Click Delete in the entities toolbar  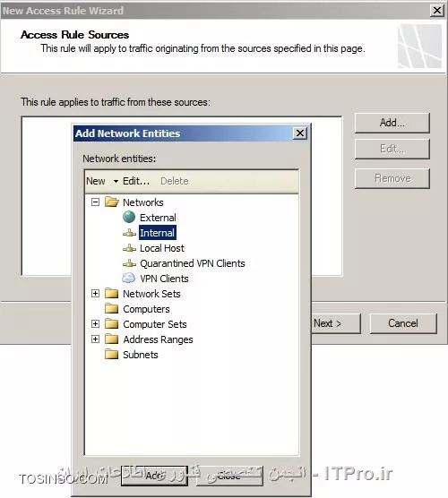(x=174, y=181)
